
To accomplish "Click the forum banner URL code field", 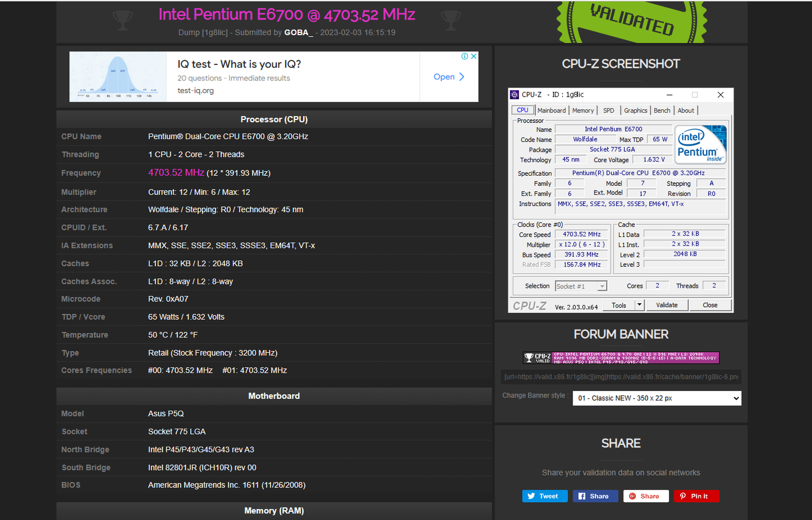I will click(x=621, y=377).
